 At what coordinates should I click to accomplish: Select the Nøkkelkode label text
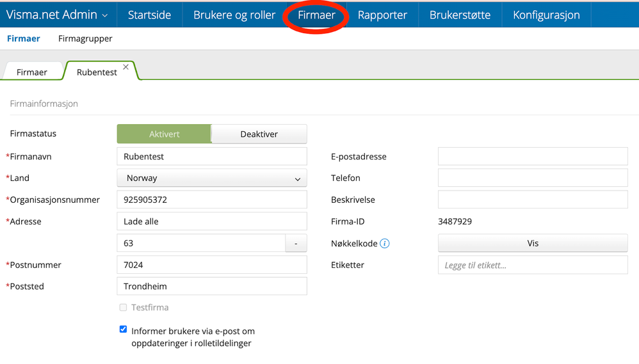pos(354,244)
